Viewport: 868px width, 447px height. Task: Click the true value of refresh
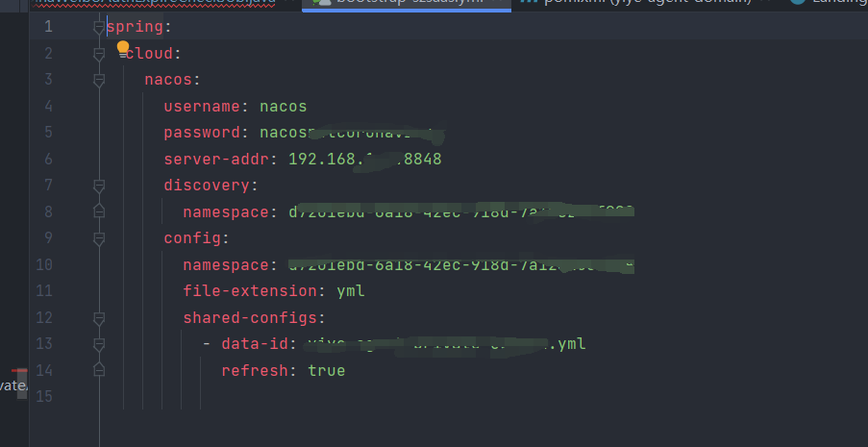(327, 370)
